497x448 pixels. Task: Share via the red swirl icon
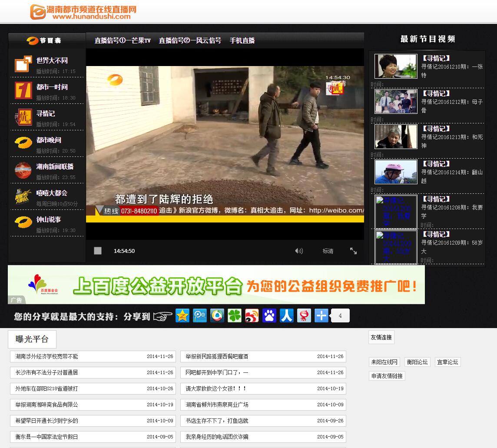click(304, 315)
